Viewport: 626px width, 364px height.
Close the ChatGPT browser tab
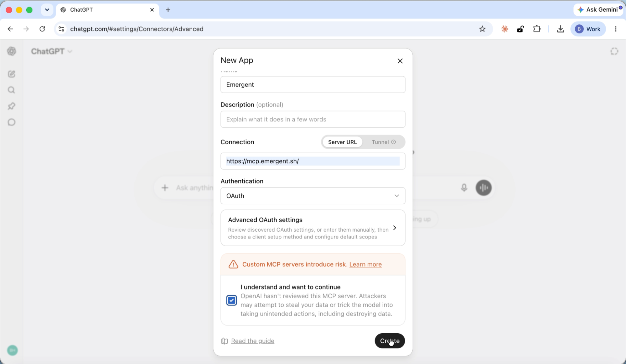coord(152,10)
